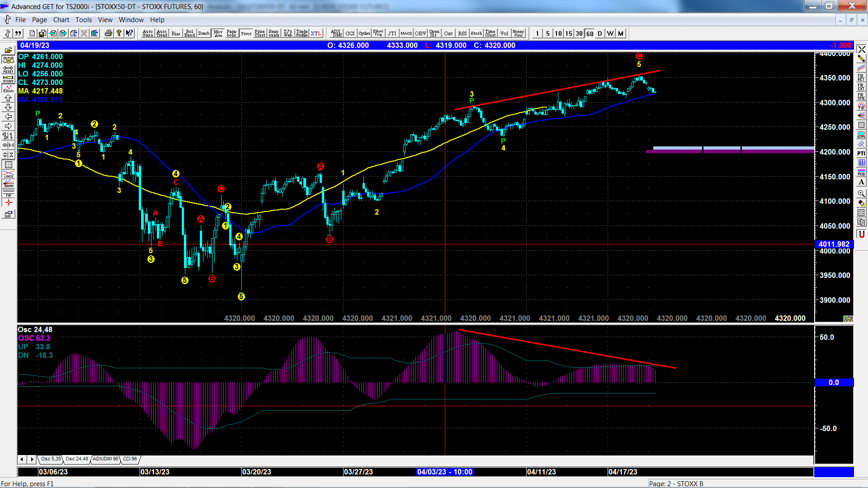The height and width of the screenshot is (488, 868).
Task: Open the File menu
Action: (20, 20)
